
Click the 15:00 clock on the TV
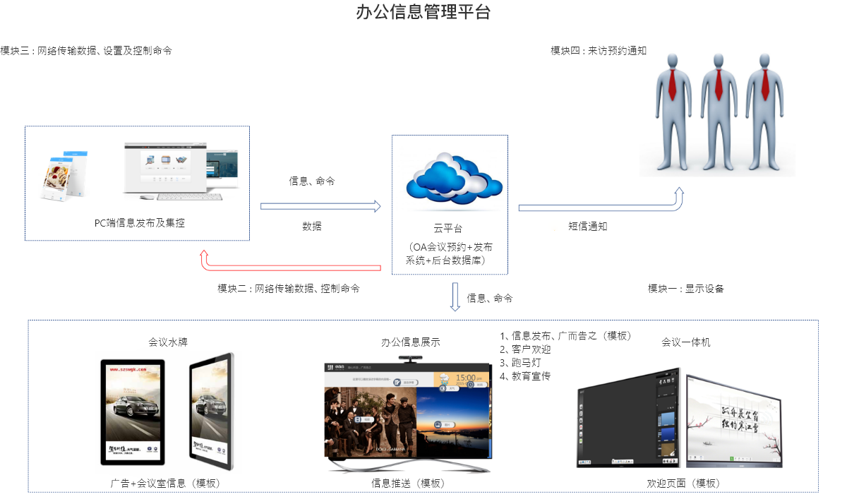(467, 378)
